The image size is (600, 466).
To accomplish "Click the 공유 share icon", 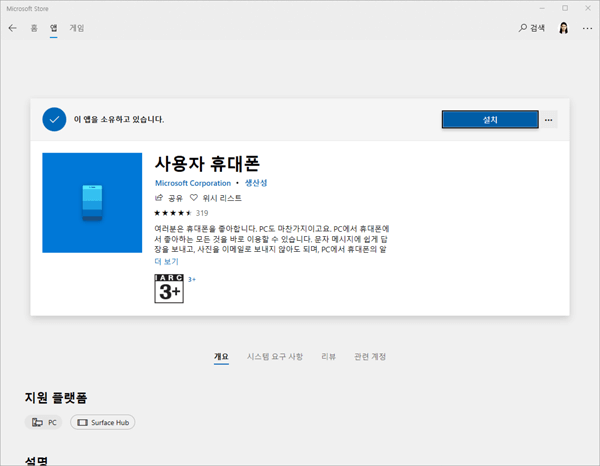I will point(160,198).
